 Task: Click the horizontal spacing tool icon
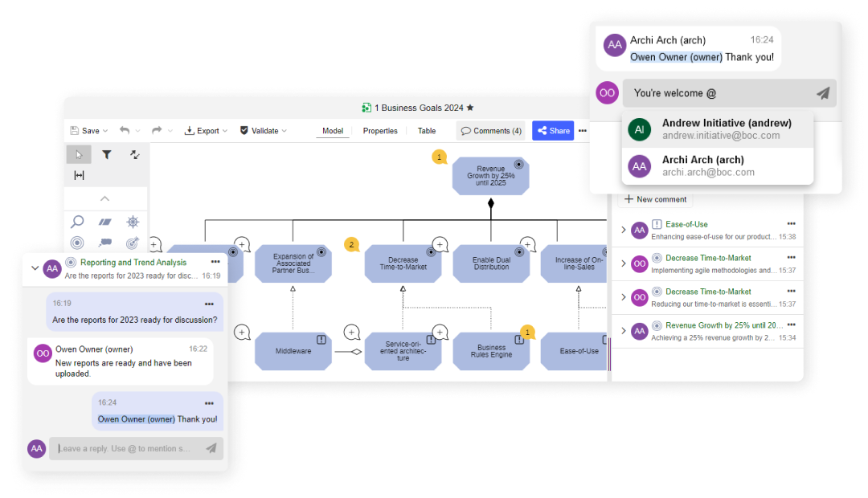79,175
